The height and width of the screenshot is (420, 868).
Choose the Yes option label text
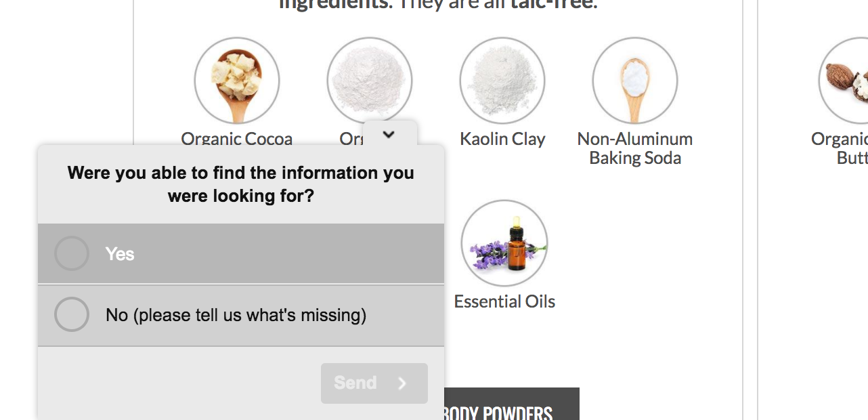pos(120,254)
